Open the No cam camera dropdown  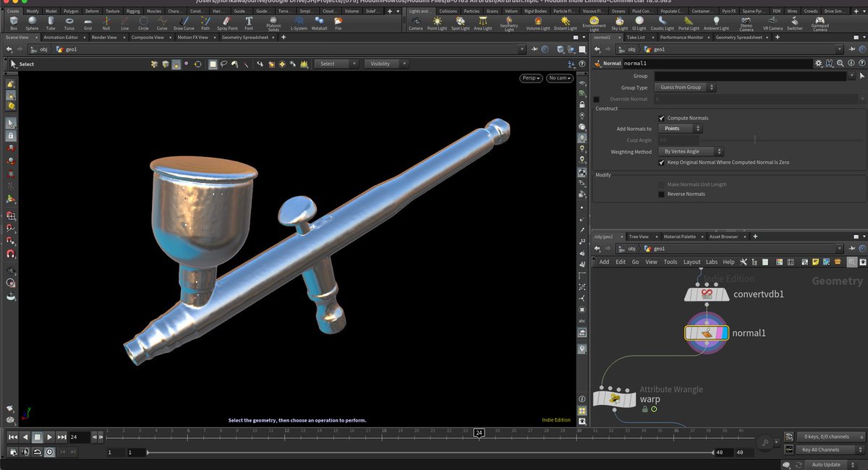pos(560,78)
